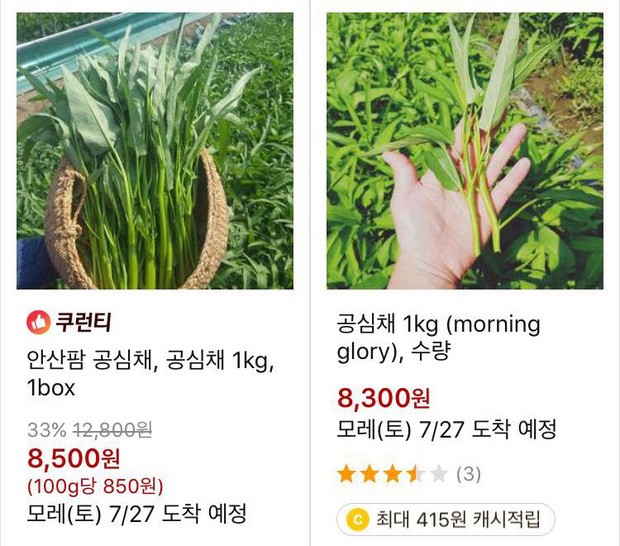Click the 100g당 850원 unit price
This screenshot has height=546, width=620.
[96, 487]
